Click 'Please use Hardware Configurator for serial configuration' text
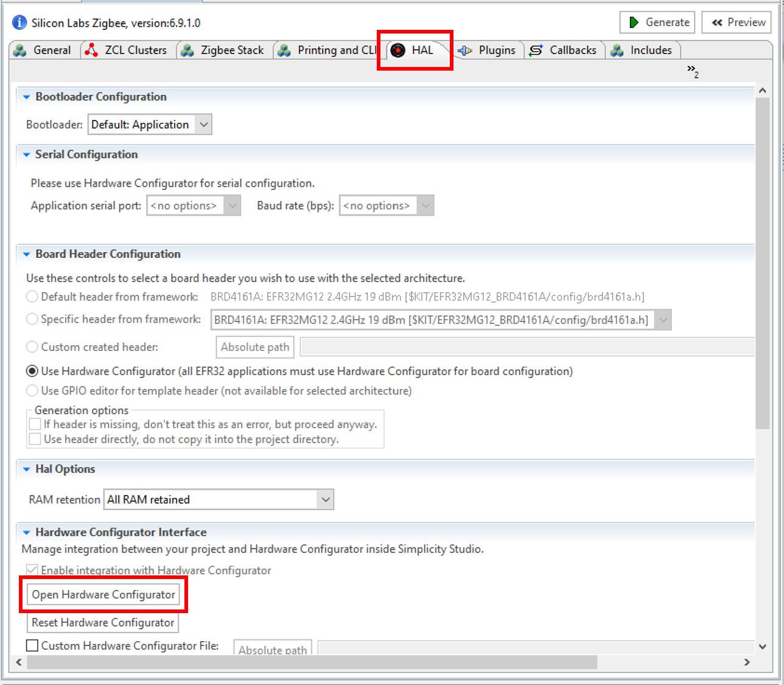 pos(173,183)
